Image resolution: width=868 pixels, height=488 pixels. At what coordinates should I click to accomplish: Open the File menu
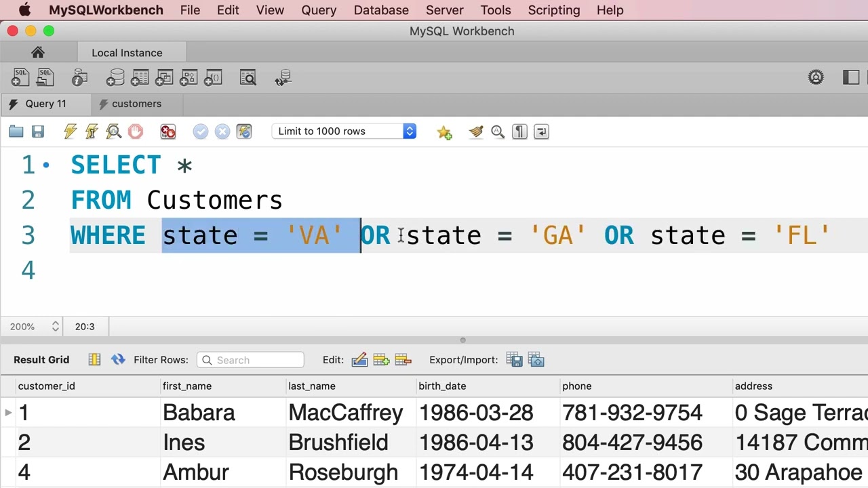(x=190, y=10)
